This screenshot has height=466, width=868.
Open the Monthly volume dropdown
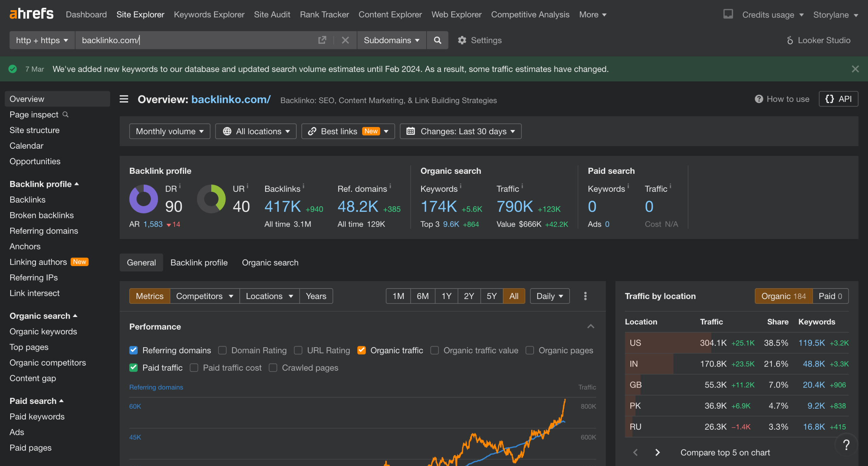(x=170, y=131)
